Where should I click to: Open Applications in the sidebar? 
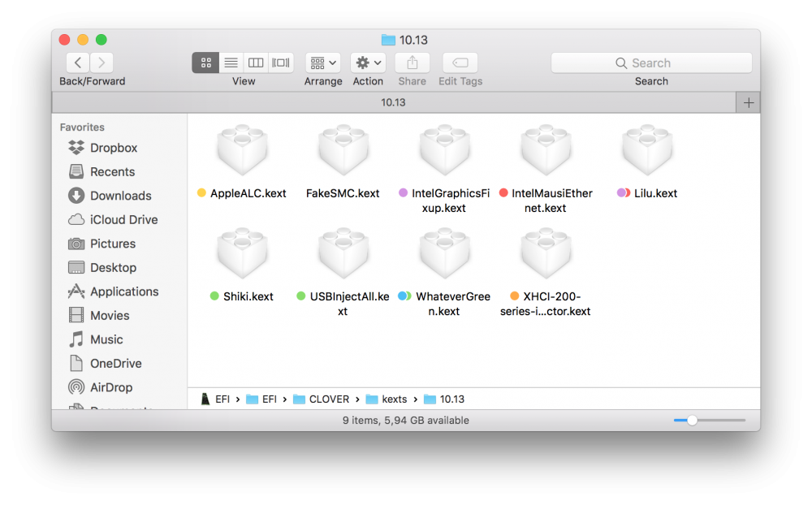114,291
